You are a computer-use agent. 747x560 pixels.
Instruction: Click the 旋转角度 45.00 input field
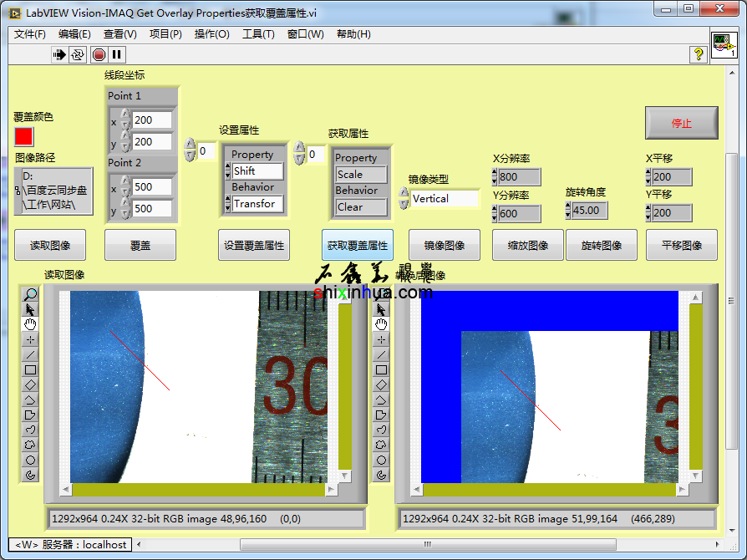(x=589, y=211)
